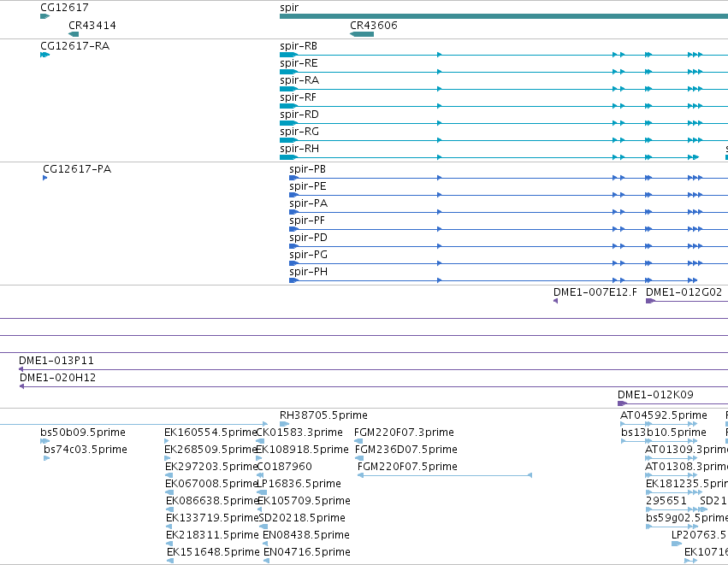Click the CK01583.3prime EST label
This screenshot has width=728, height=565.
coord(299,433)
